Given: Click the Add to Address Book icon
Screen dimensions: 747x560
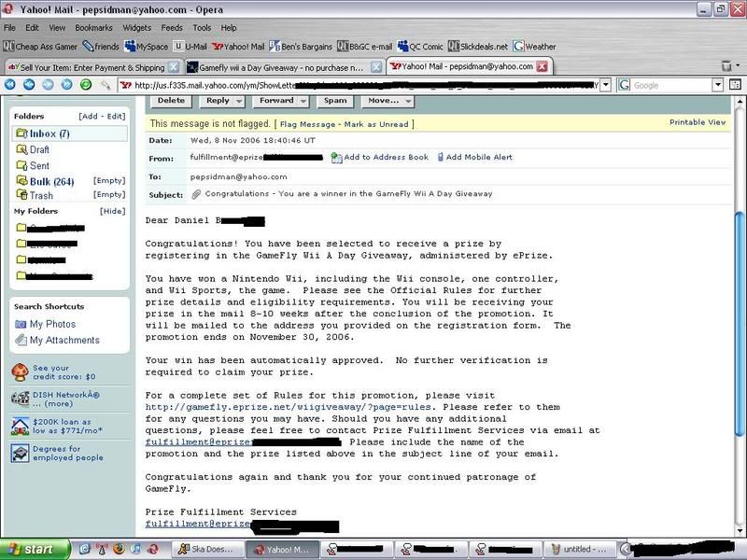Looking at the screenshot, I should (336, 158).
